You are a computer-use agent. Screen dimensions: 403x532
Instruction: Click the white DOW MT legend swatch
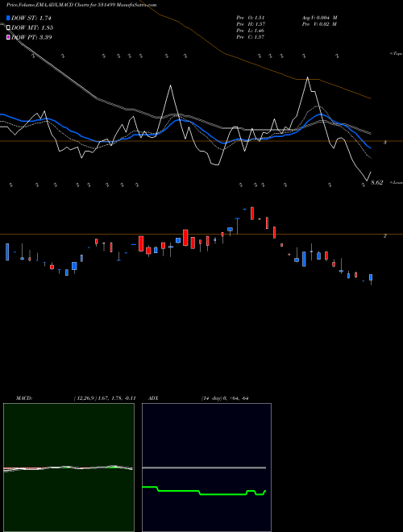click(x=9, y=27)
